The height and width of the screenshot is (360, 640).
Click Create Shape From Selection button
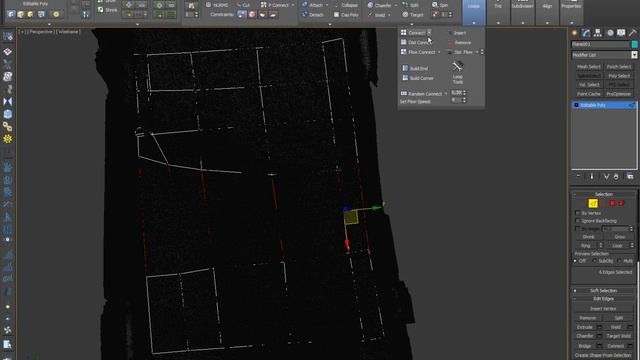[x=603, y=355]
